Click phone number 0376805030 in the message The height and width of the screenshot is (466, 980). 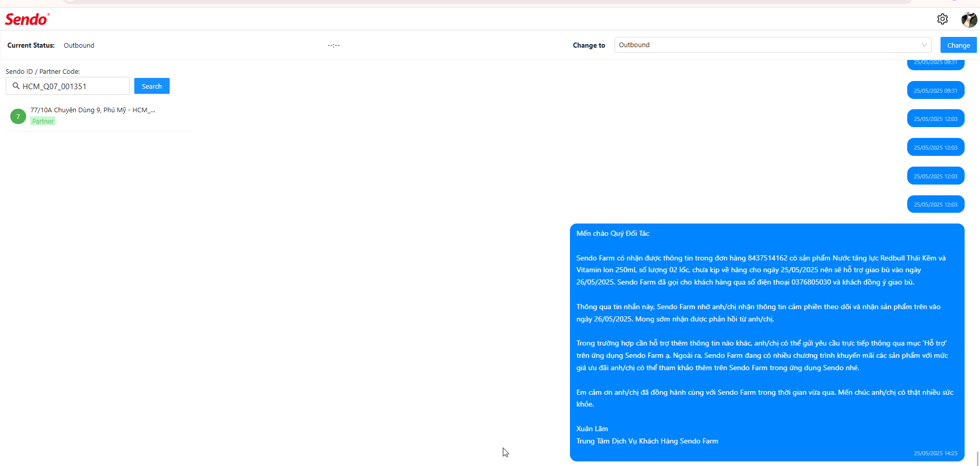point(811,282)
